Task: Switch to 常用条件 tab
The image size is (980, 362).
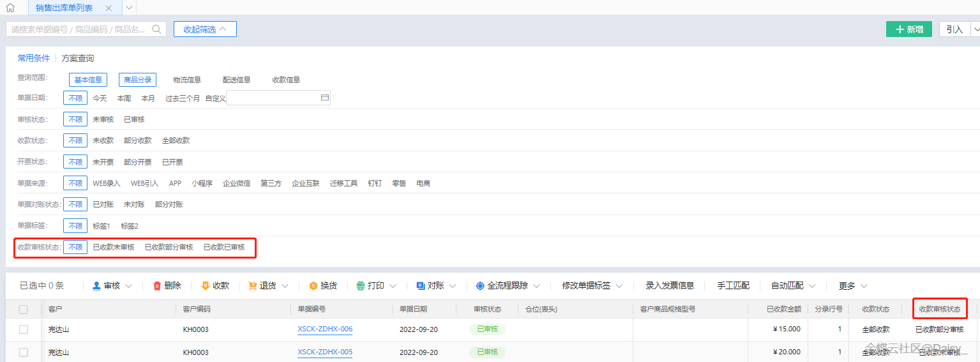Action: [33, 58]
